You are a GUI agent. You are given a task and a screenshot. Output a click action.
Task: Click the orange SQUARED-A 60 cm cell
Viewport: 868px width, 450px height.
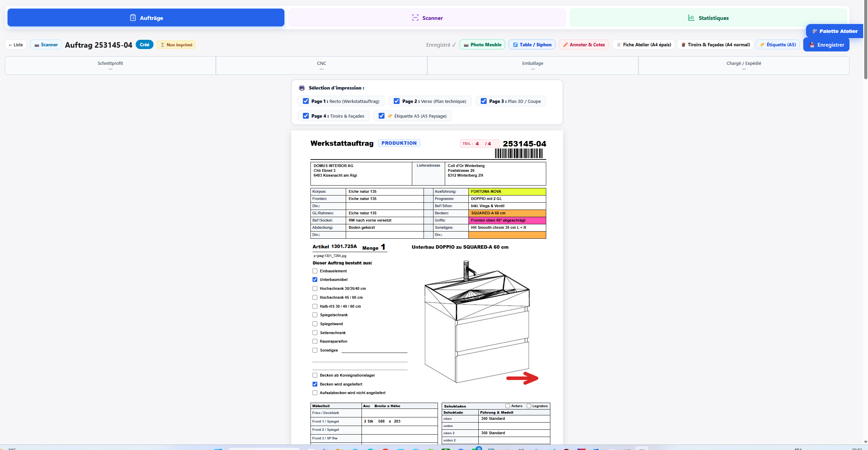coord(507,213)
